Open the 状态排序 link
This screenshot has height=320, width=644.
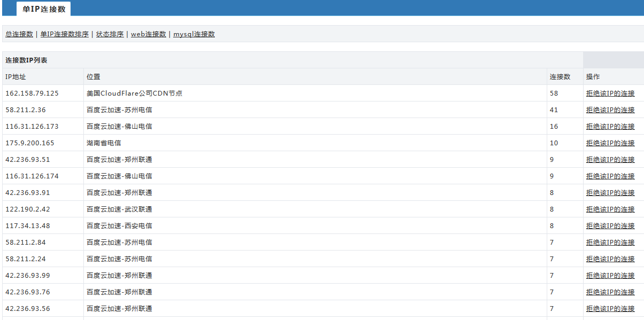pos(110,34)
